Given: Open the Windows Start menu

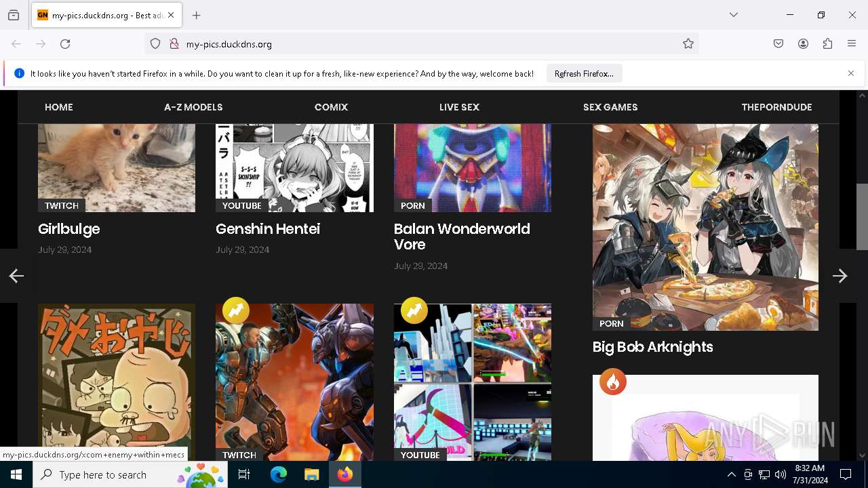Looking at the screenshot, I should point(16,474).
